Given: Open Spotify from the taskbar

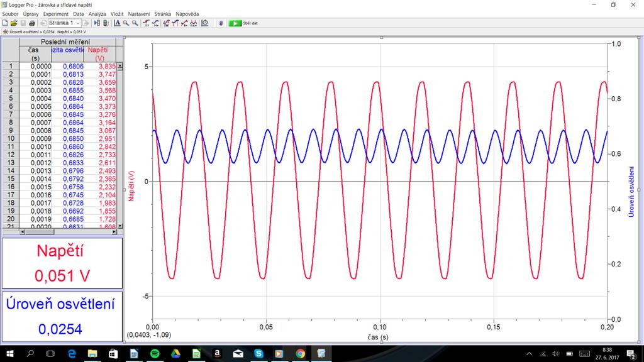Looking at the screenshot, I should click(x=155, y=353).
